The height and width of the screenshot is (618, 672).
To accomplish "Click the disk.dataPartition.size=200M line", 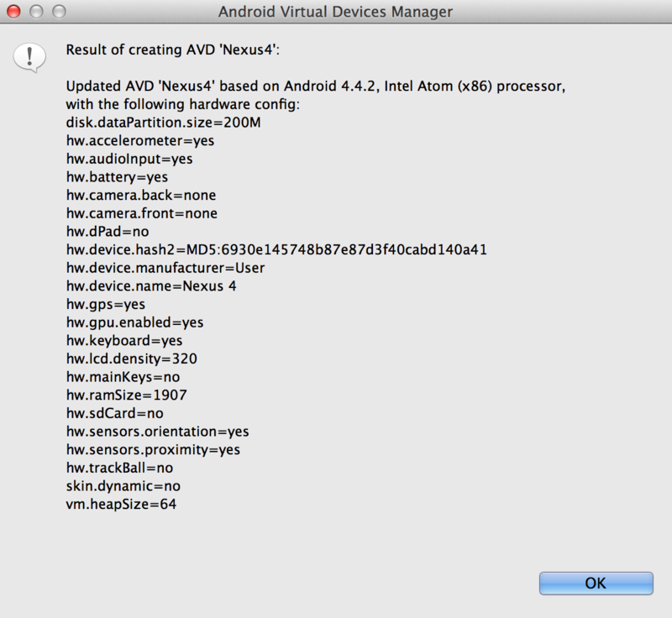I will [163, 123].
